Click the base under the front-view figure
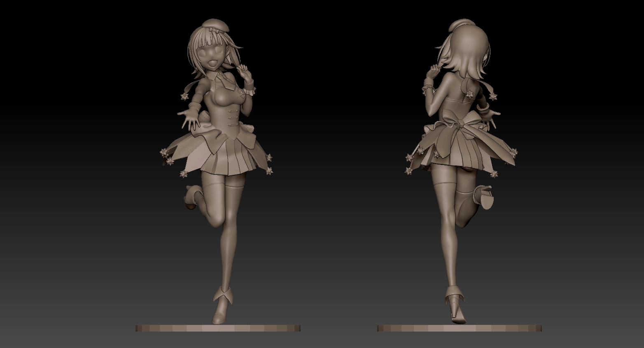Image resolution: width=644 pixels, height=348 pixels. pos(218,328)
